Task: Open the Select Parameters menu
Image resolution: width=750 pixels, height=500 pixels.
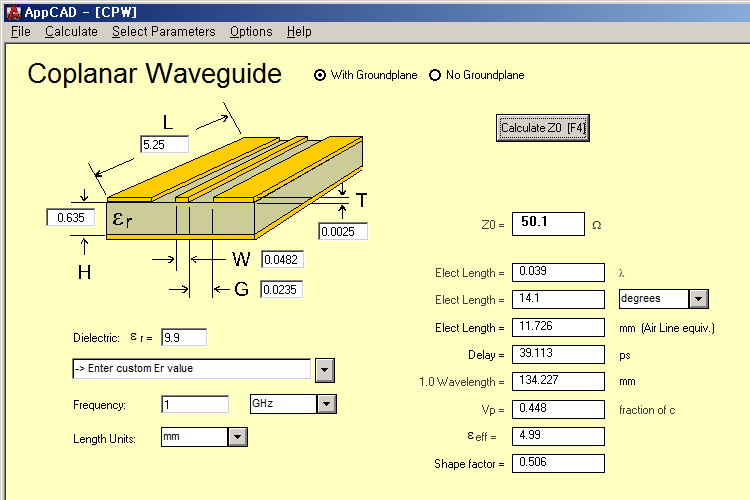Action: point(163,31)
